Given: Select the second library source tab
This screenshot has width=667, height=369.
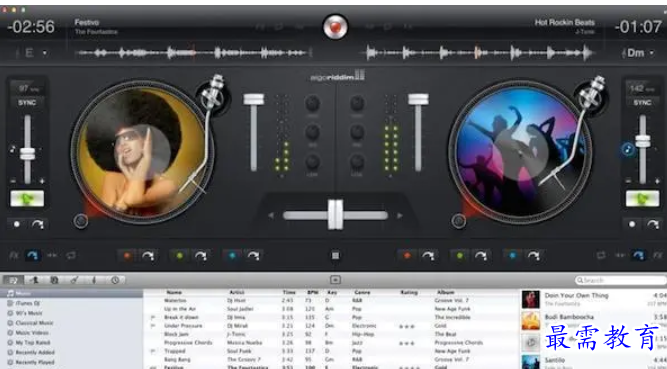Looking at the screenshot, I should [35, 280].
